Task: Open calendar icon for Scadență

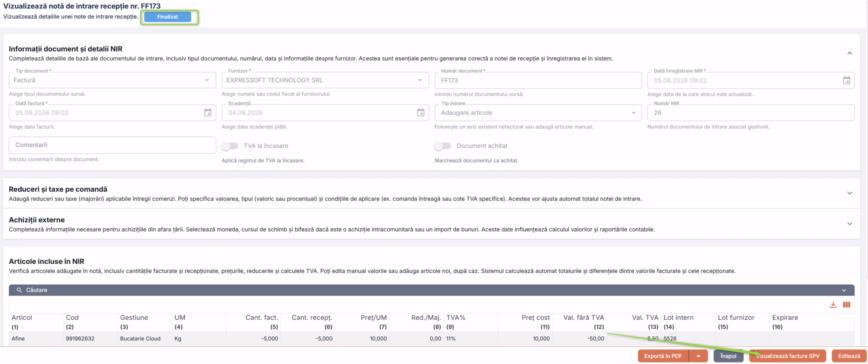Action: pos(421,113)
